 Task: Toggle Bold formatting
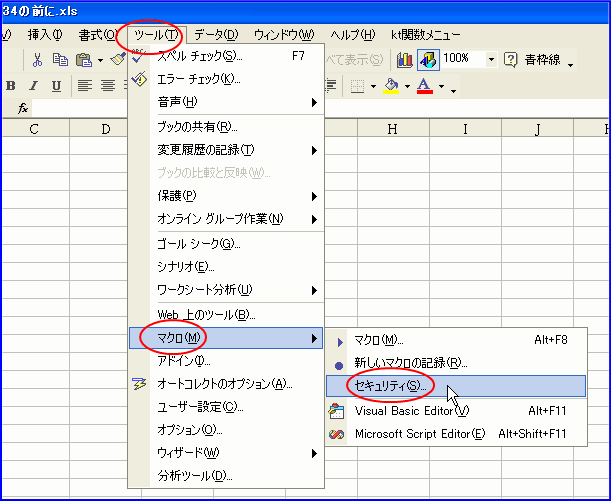point(11,85)
